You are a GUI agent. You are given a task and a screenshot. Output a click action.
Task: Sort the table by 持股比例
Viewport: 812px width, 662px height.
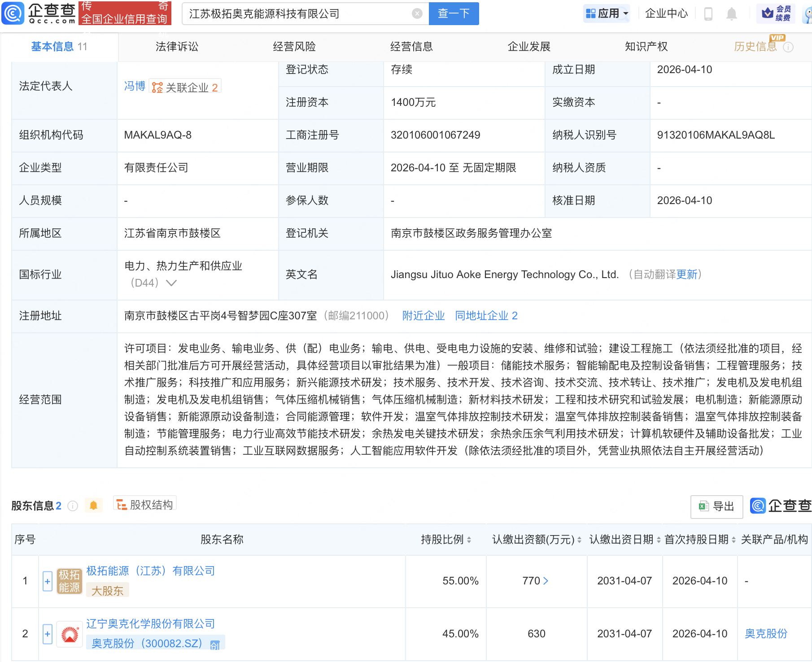469,540
